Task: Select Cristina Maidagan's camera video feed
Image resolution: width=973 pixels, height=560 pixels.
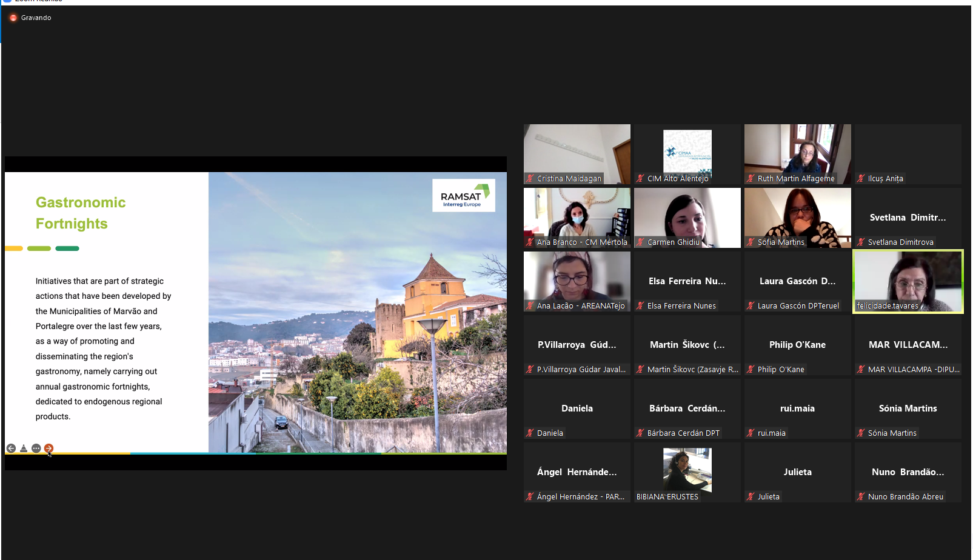Action: [x=577, y=154]
